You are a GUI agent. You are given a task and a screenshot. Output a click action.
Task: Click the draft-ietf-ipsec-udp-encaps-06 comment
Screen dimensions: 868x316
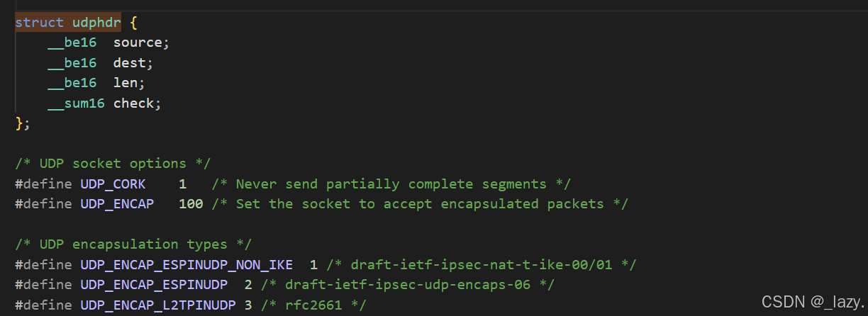[408, 285]
